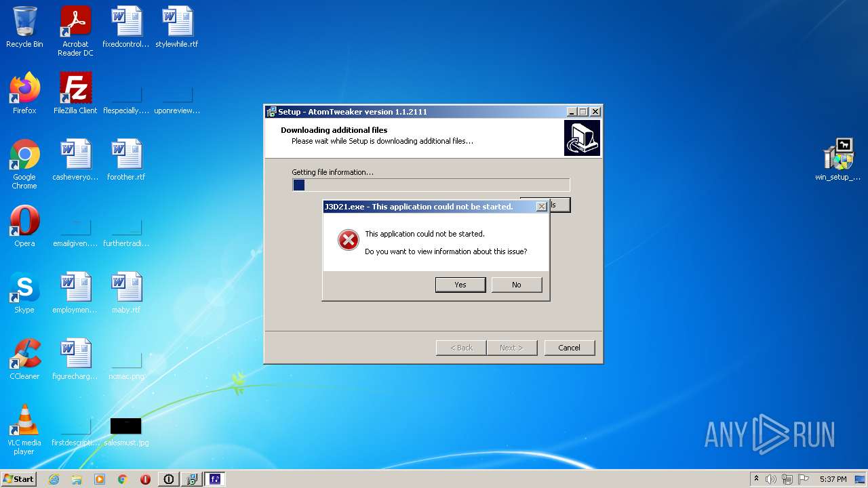Open the Windows Start menu
This screenshot has height=488, width=868.
18,479
